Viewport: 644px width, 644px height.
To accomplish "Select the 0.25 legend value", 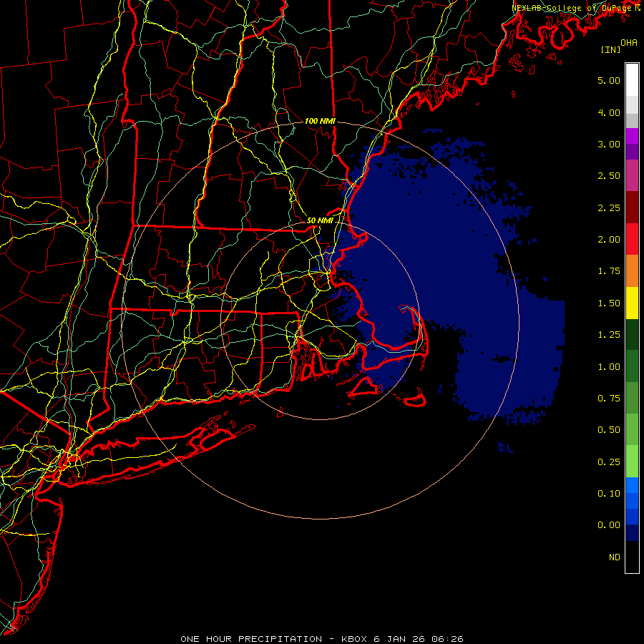I will tap(609, 462).
